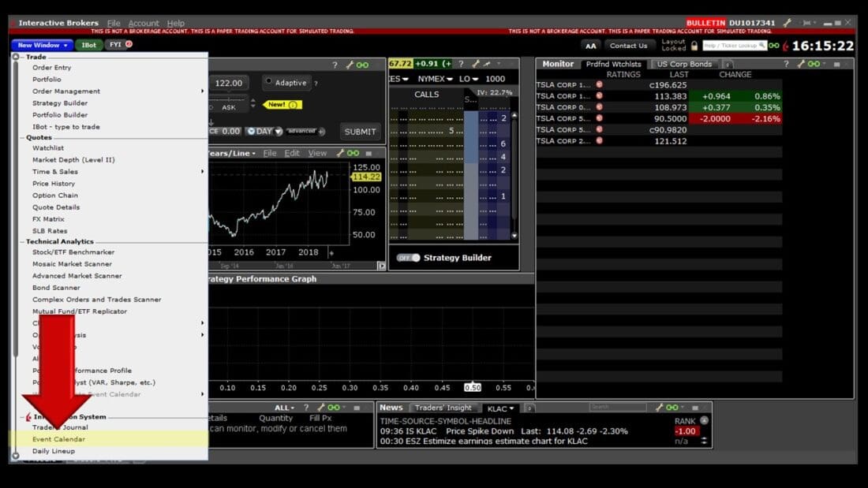868x488 pixels.
Task: Click the green chain link icon in chart panel
Action: 353,153
